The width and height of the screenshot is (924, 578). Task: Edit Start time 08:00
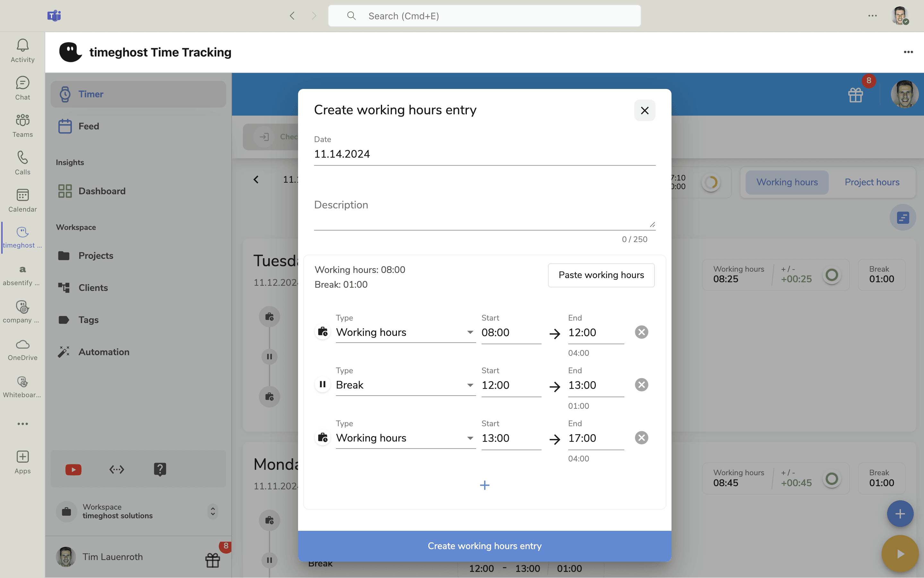coord(511,333)
